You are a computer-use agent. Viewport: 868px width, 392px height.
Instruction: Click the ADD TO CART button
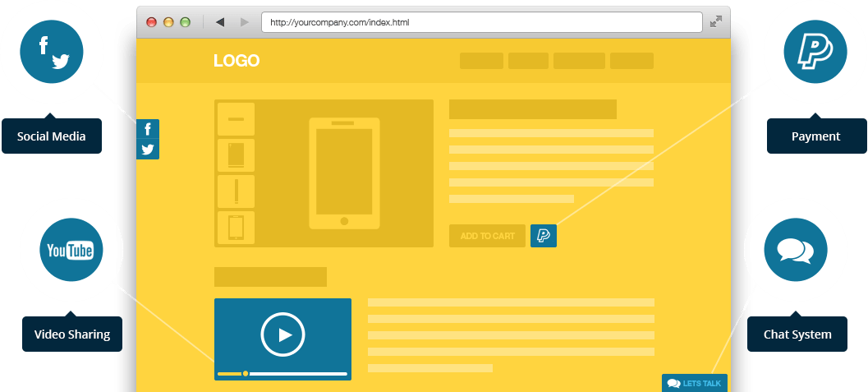pos(487,236)
